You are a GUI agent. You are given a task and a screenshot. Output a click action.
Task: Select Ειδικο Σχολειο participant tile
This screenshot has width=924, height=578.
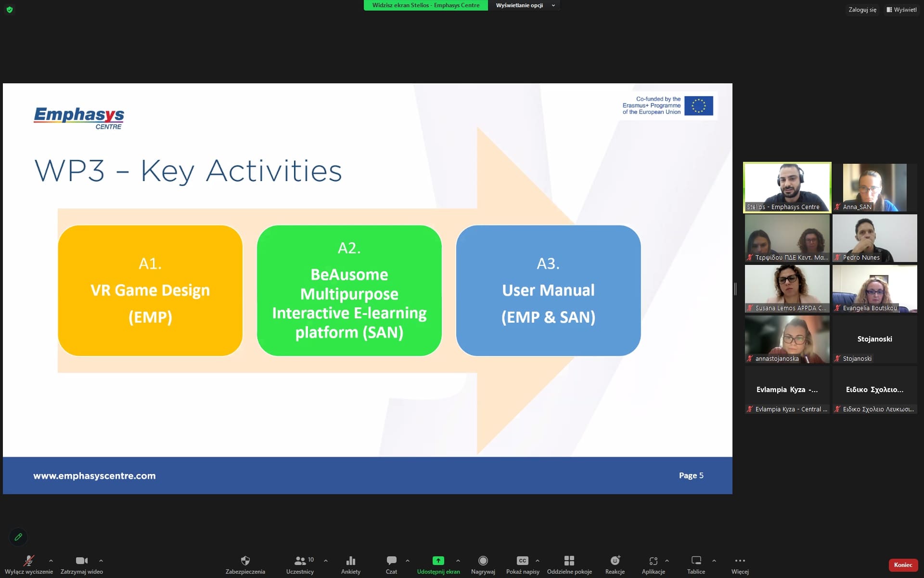[875, 390]
